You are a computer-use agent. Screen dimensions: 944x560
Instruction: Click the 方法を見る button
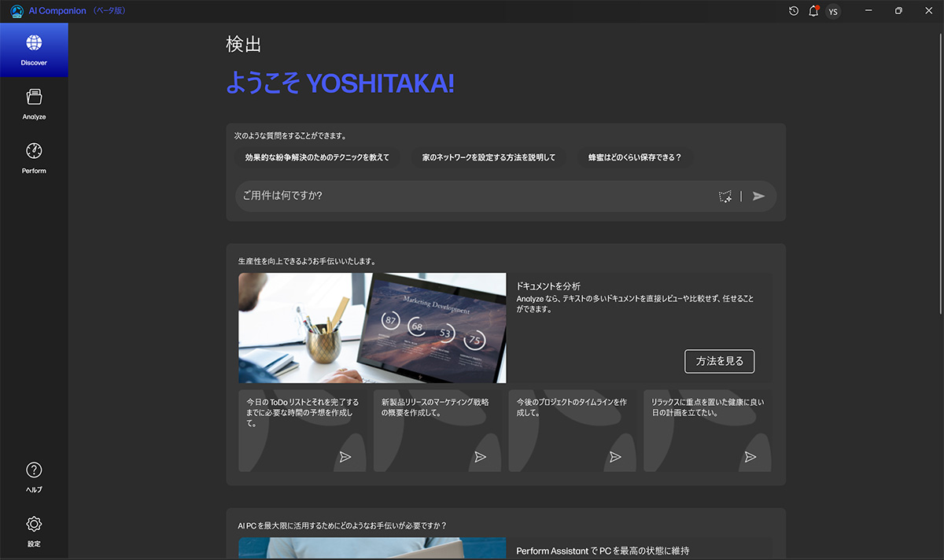coord(720,361)
